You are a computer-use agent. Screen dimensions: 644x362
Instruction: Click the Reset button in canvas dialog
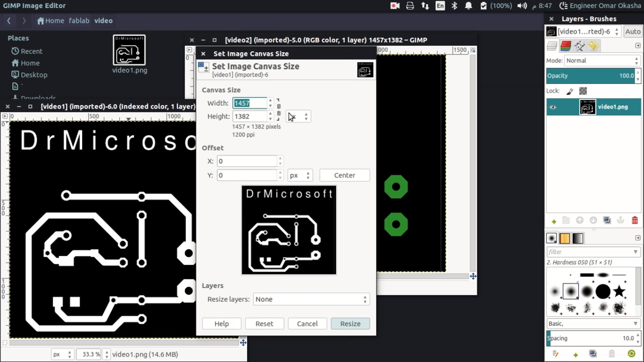coord(264,324)
